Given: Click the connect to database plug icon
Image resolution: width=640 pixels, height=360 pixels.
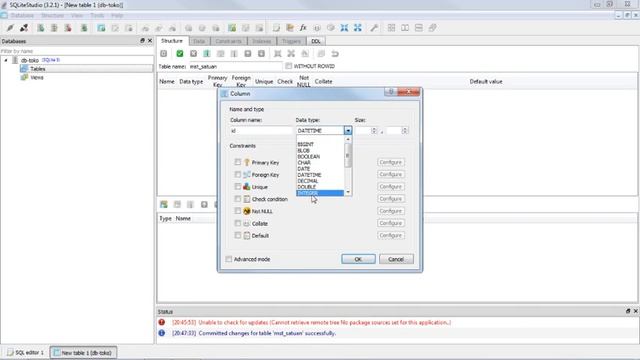Looking at the screenshot, I should pyautogui.click(x=10, y=28).
